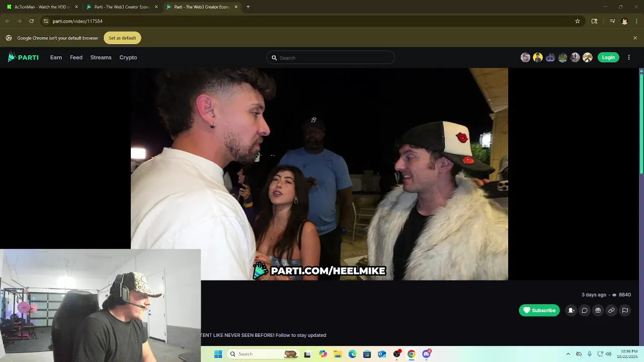
Task: Open a new browser tab
Action: (x=248, y=7)
